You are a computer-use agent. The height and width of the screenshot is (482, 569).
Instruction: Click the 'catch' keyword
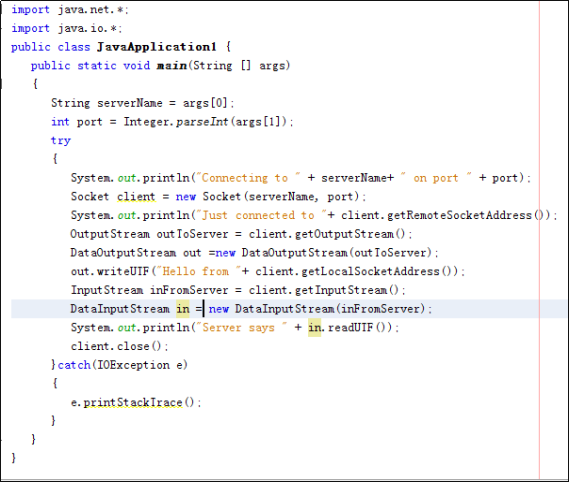(x=74, y=365)
